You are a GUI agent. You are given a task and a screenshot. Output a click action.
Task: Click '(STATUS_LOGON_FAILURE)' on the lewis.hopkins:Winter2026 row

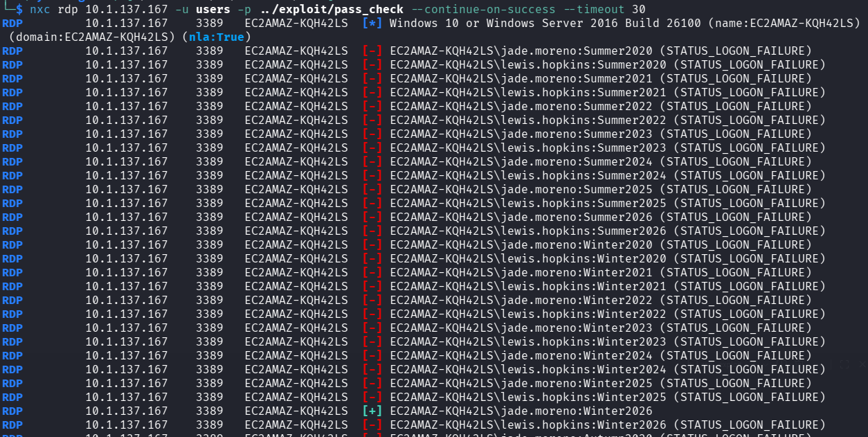tap(750, 425)
